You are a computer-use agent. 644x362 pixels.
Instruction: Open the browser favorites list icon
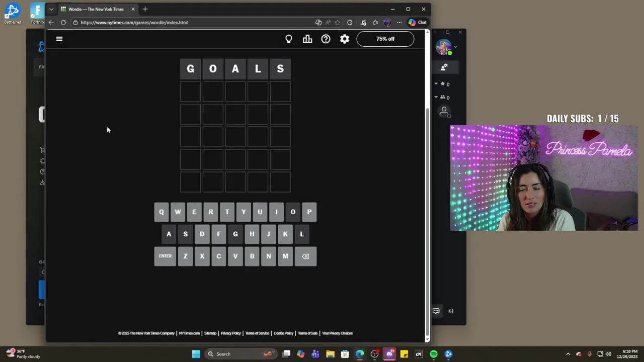pos(375,22)
